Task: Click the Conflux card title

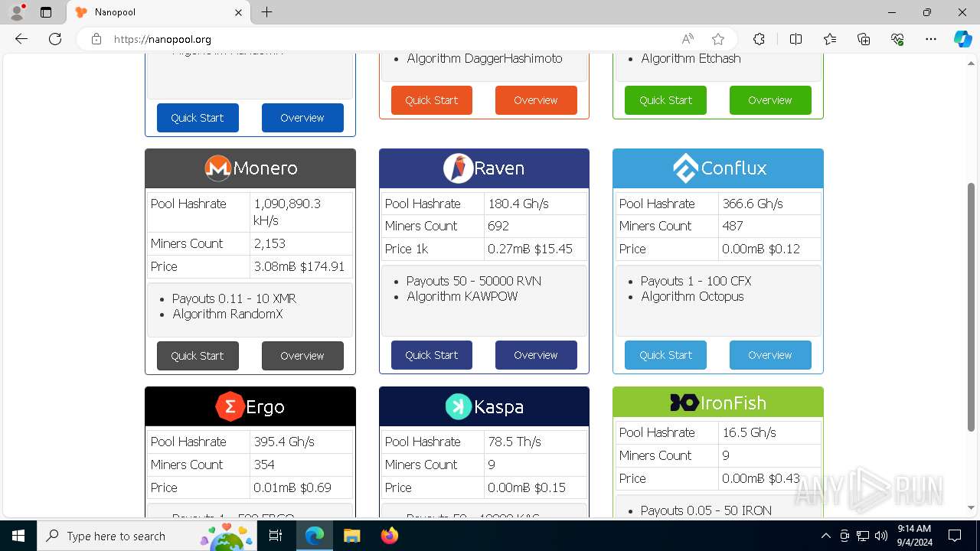Action: coord(733,168)
